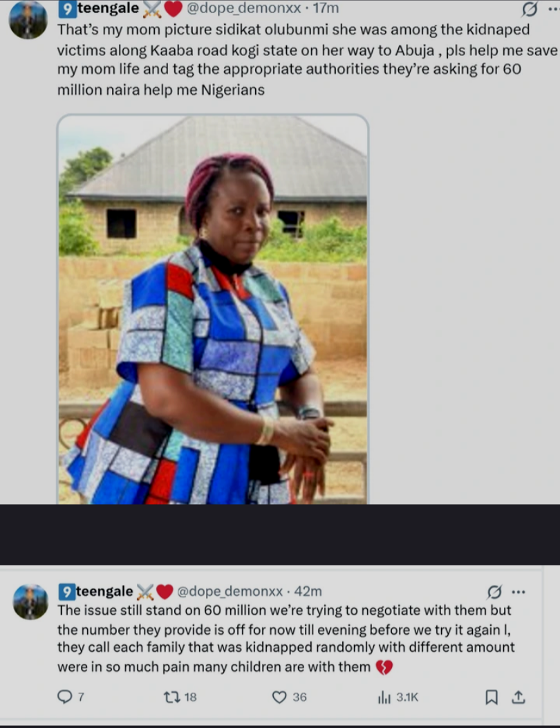
Task: Bookmark the 60 million negotiation tweet
Action: [492, 697]
